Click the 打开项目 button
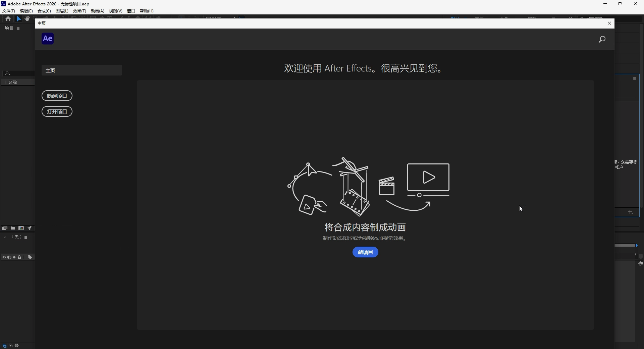Viewport: 644px width, 349px height. point(57,111)
